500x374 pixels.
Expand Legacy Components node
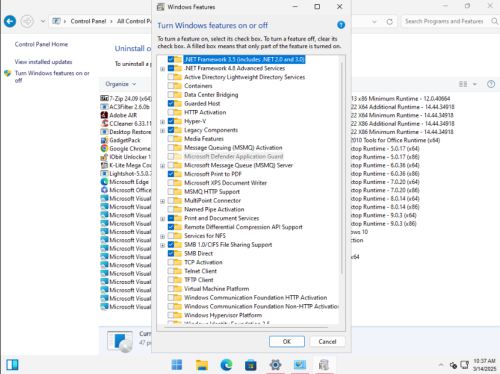[x=162, y=130]
